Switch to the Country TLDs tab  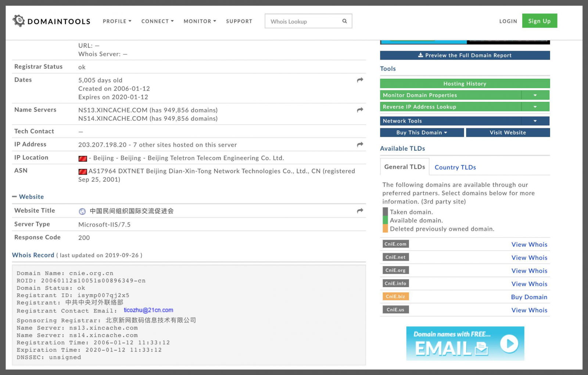coord(455,167)
